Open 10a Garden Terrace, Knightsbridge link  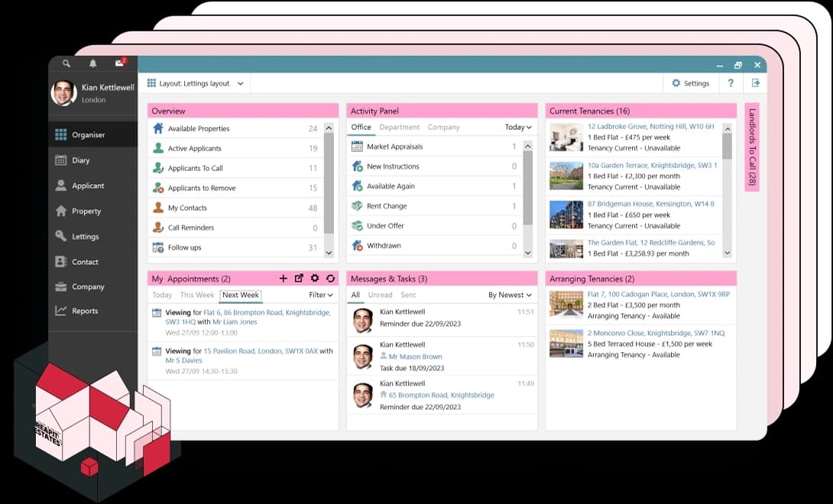[652, 165]
